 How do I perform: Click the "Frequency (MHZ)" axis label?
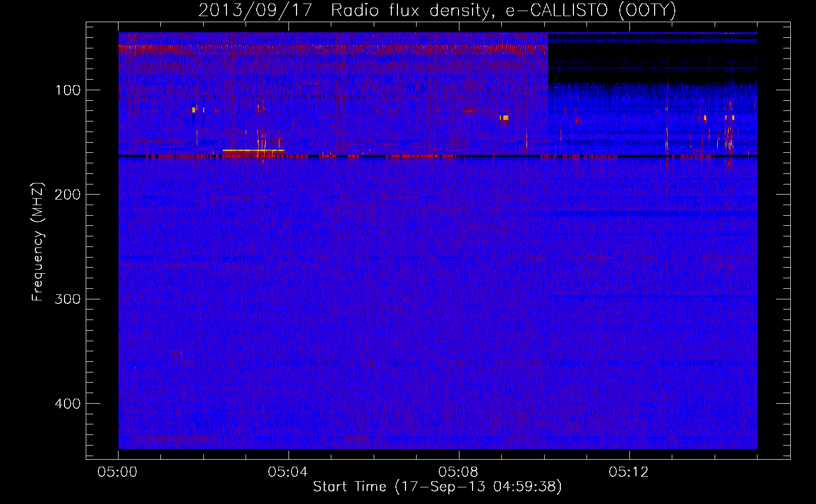coord(38,242)
